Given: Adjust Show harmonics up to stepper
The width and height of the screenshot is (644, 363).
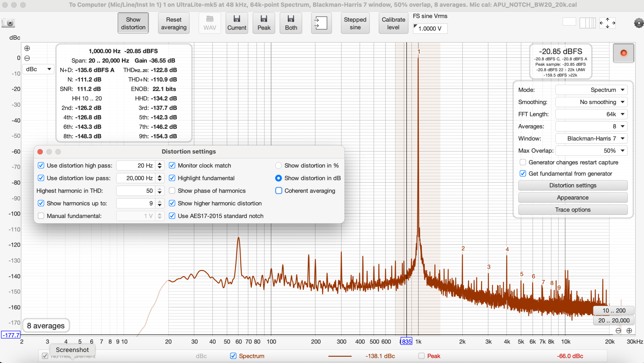Looking at the screenshot, I should coord(160,203).
